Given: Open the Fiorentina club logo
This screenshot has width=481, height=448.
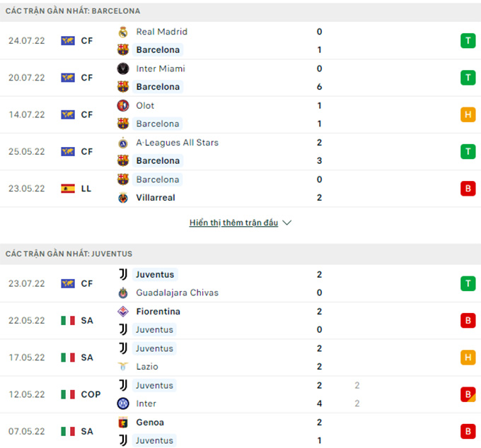Looking at the screenshot, I should (123, 312).
